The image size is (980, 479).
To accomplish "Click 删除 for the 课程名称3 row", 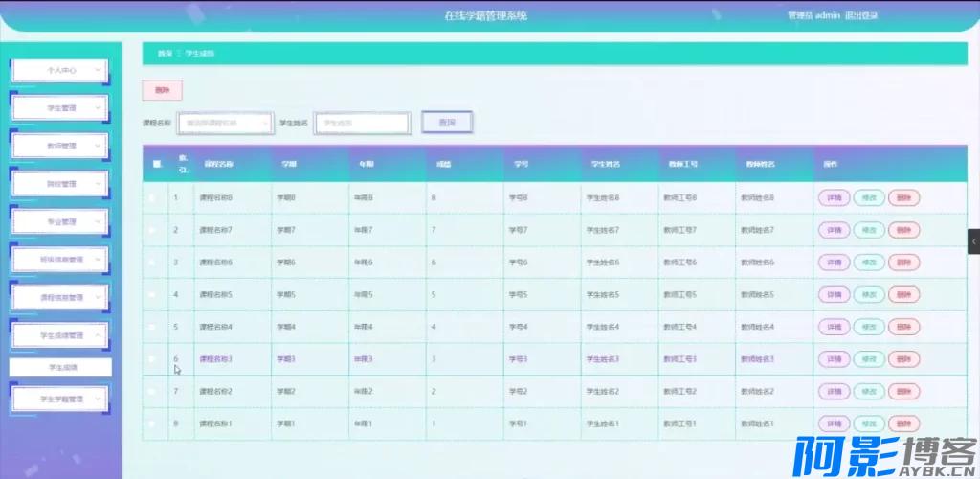I will (x=903, y=359).
